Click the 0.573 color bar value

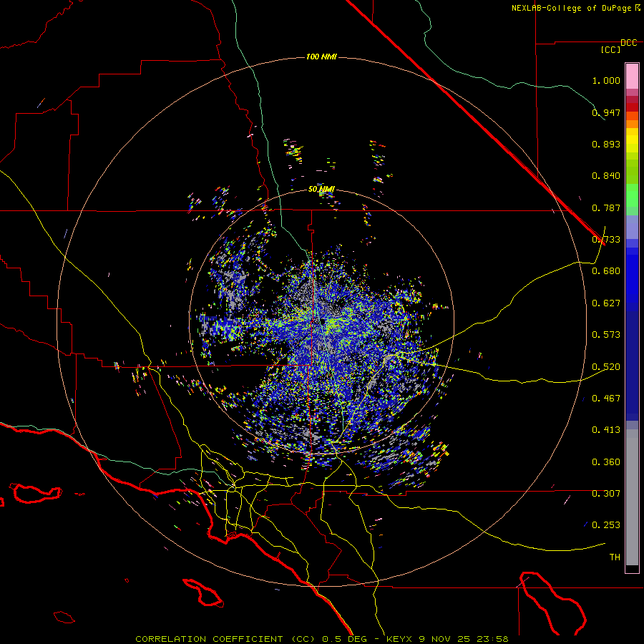point(606,335)
